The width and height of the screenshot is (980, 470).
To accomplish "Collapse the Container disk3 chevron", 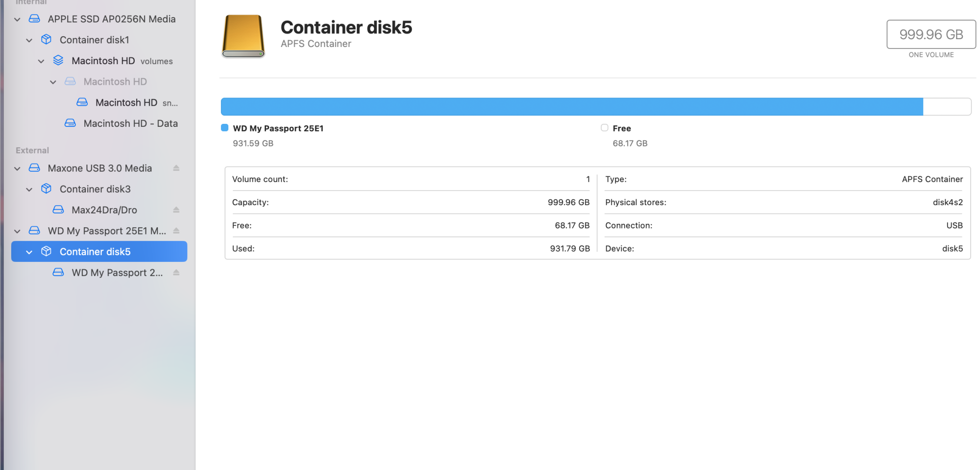I will click(x=29, y=189).
